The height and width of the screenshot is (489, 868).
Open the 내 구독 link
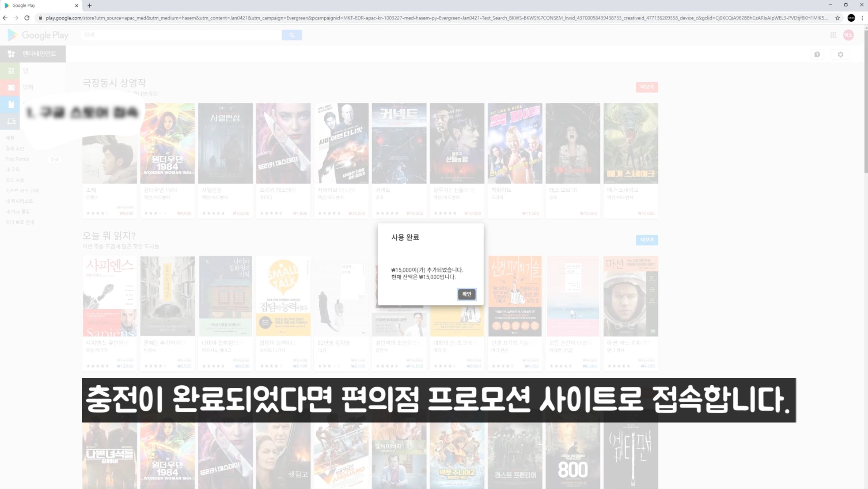[13, 169]
